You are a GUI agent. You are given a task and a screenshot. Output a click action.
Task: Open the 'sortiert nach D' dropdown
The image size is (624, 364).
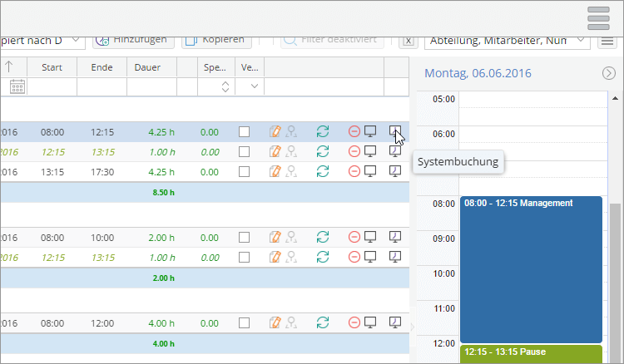pos(42,40)
